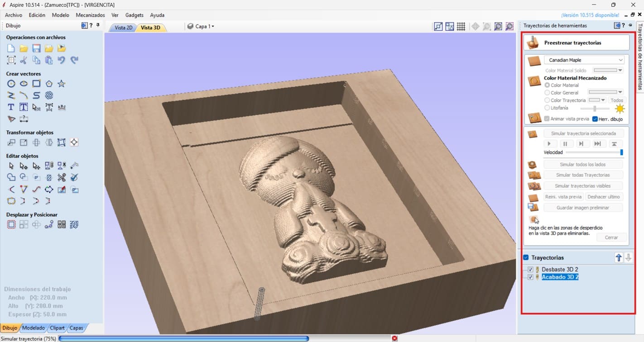The width and height of the screenshot is (644, 342).
Task: Click the Undo arrow icon
Action: point(62,60)
